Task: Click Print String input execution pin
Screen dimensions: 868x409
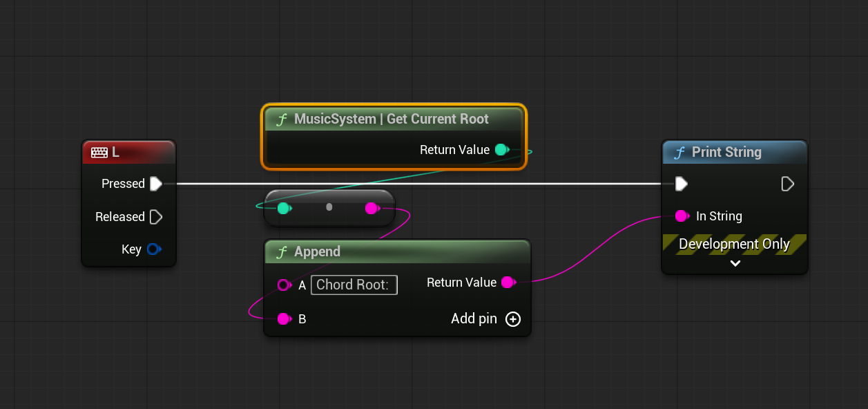Action: pyautogui.click(x=682, y=184)
